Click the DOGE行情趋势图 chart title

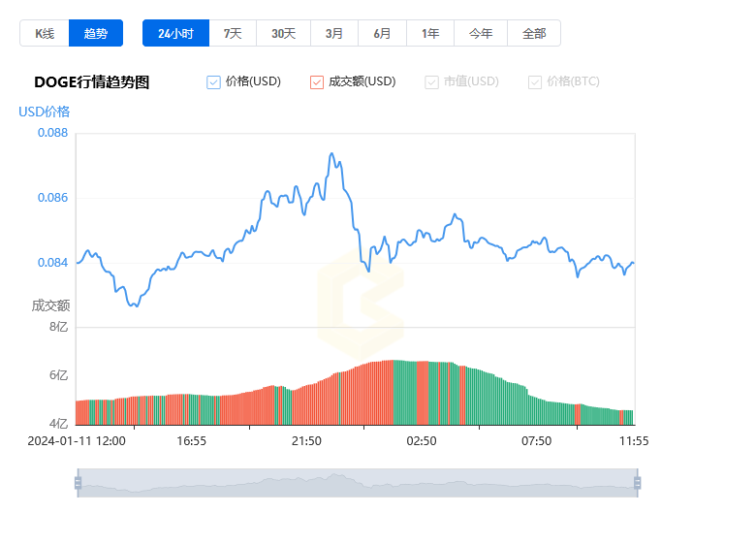coord(92,82)
